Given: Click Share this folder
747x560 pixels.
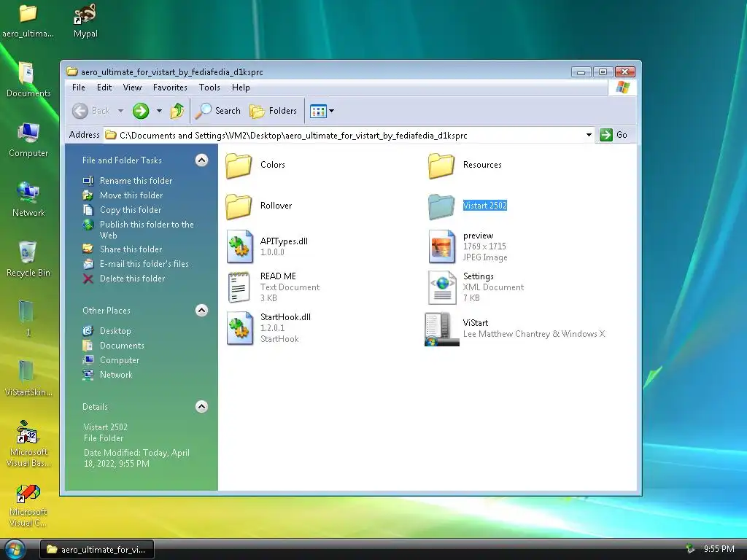Looking at the screenshot, I should tap(123, 249).
